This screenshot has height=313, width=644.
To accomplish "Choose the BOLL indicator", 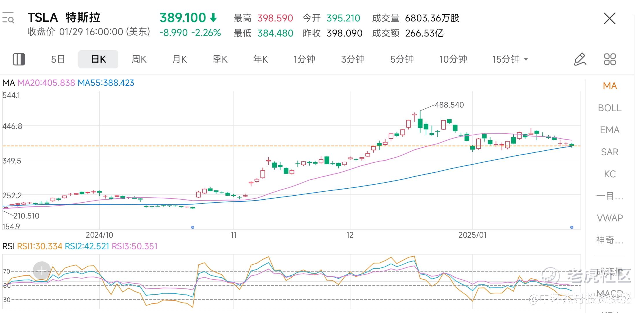I will pyautogui.click(x=610, y=108).
